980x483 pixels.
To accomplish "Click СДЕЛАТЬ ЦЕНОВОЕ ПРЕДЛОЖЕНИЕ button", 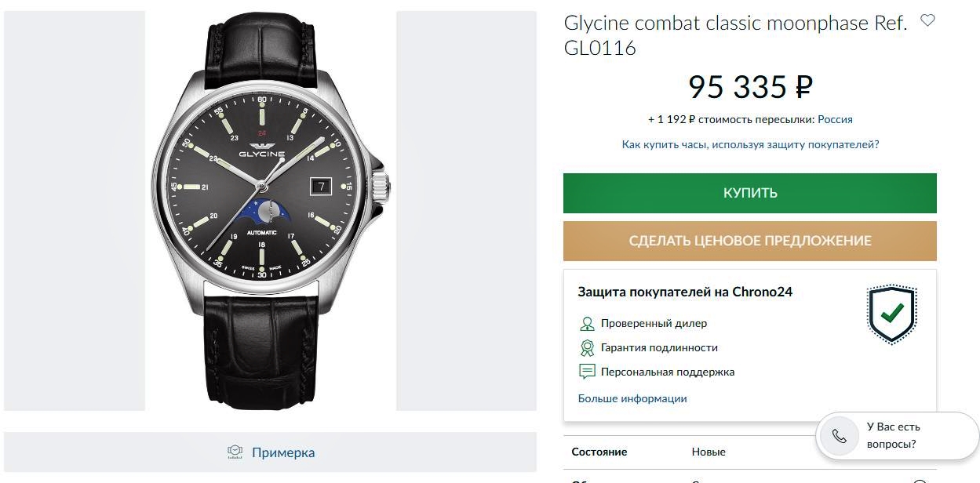I will point(750,241).
